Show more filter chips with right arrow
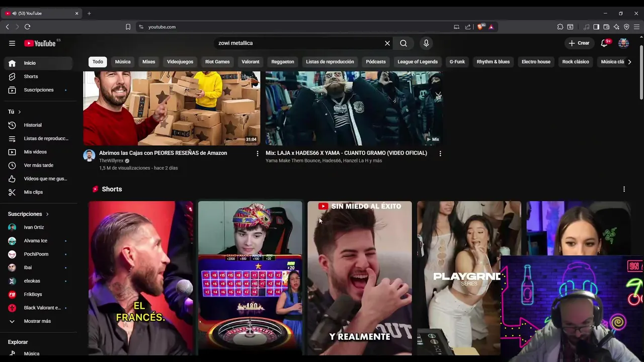The width and height of the screenshot is (644, 362). (629, 62)
